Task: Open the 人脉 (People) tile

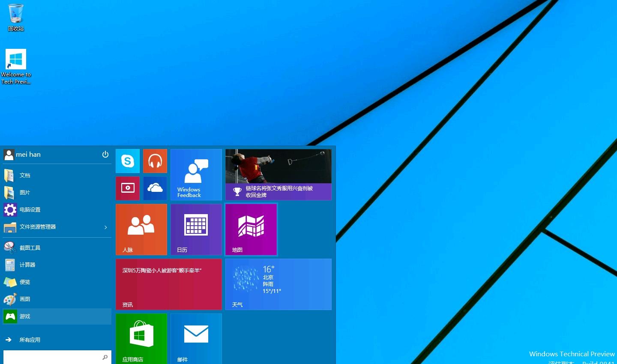Action: (141, 230)
